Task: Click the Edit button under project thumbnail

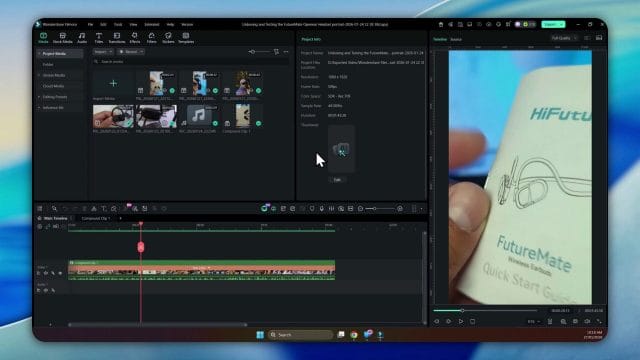Action: 337,180
